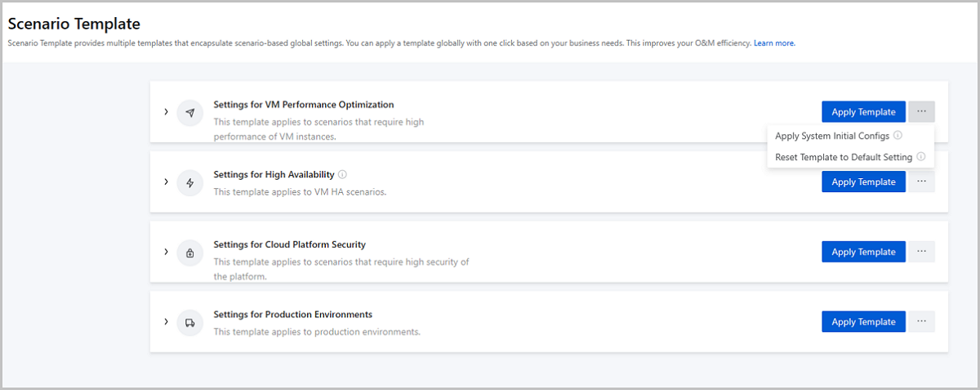Expand Settings for Production Environments row
The image size is (980, 390).
(166, 322)
